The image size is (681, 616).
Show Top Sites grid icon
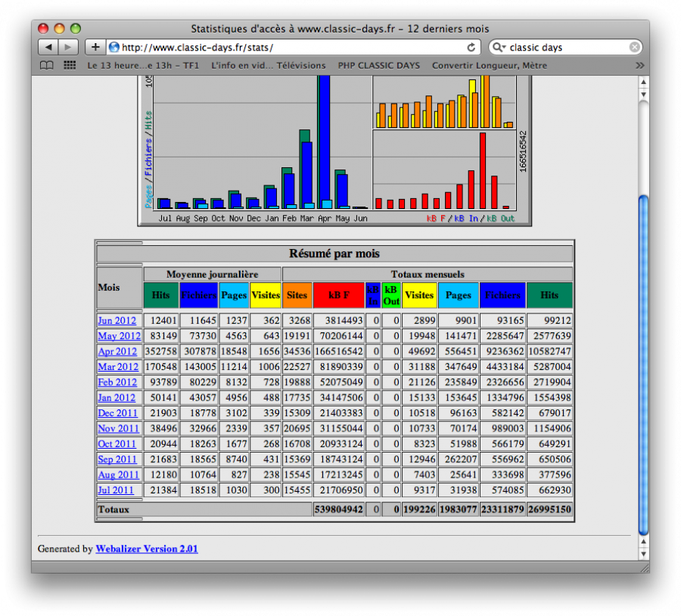(x=70, y=65)
